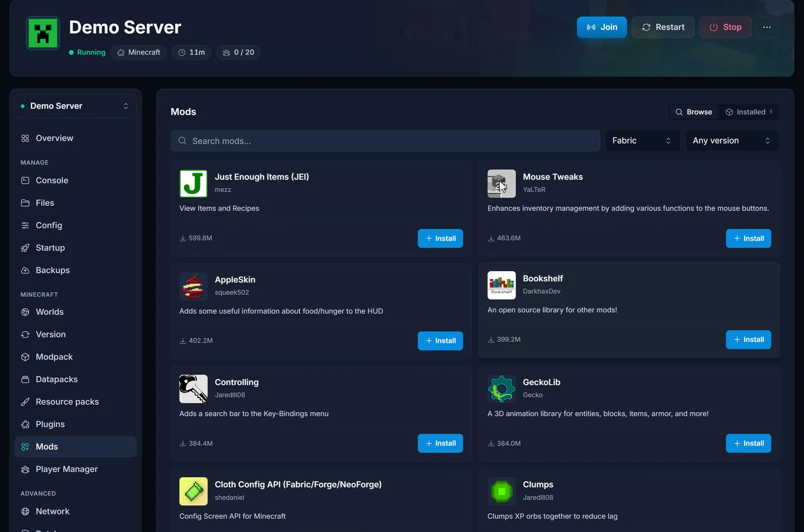This screenshot has width=804, height=532.
Task: Open Player Manager people icon
Action: point(25,469)
